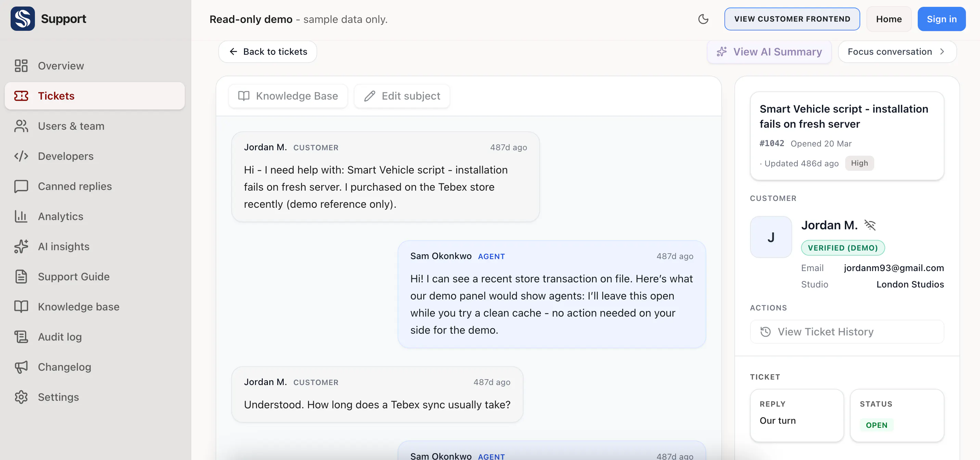Image resolution: width=980 pixels, height=460 pixels.
Task: Open Audit log via its scroll icon
Action: (21, 337)
